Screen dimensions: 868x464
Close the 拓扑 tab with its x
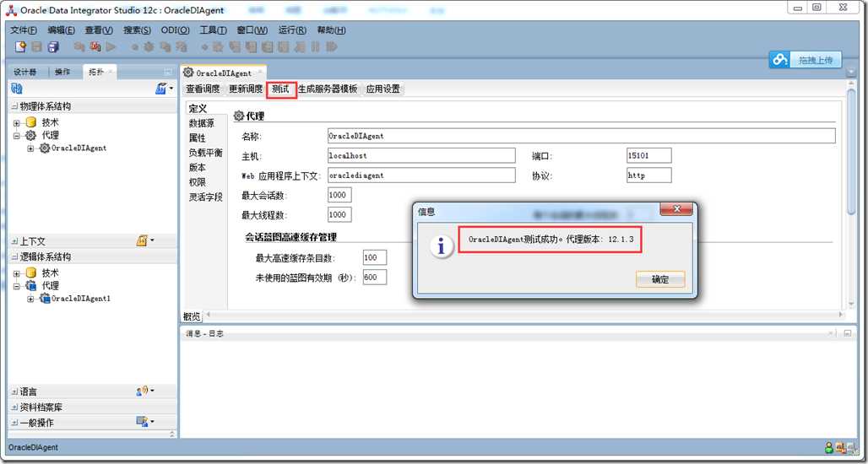(x=110, y=72)
